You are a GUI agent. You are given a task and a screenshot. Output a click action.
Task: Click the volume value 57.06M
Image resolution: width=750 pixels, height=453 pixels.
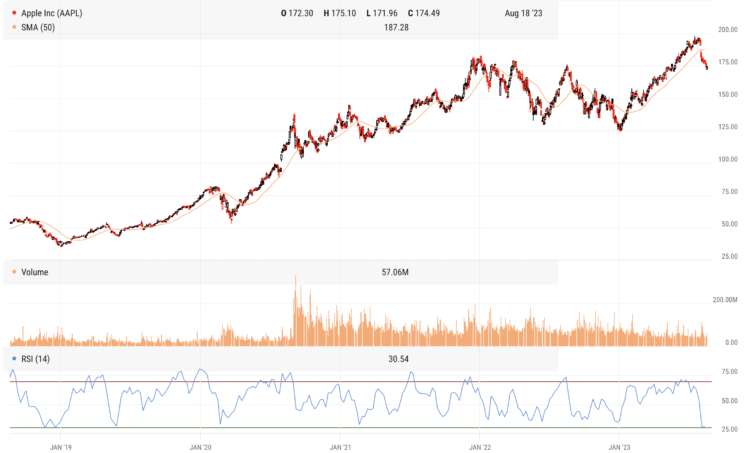point(395,272)
